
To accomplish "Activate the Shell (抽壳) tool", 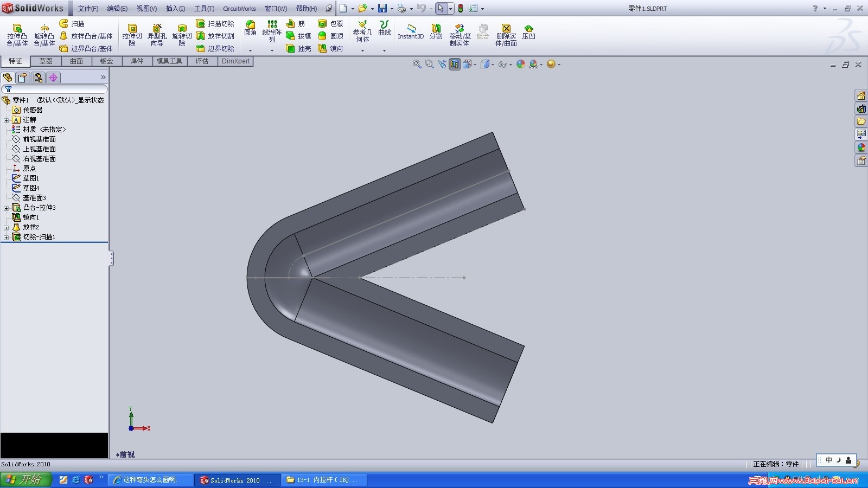I will click(298, 48).
